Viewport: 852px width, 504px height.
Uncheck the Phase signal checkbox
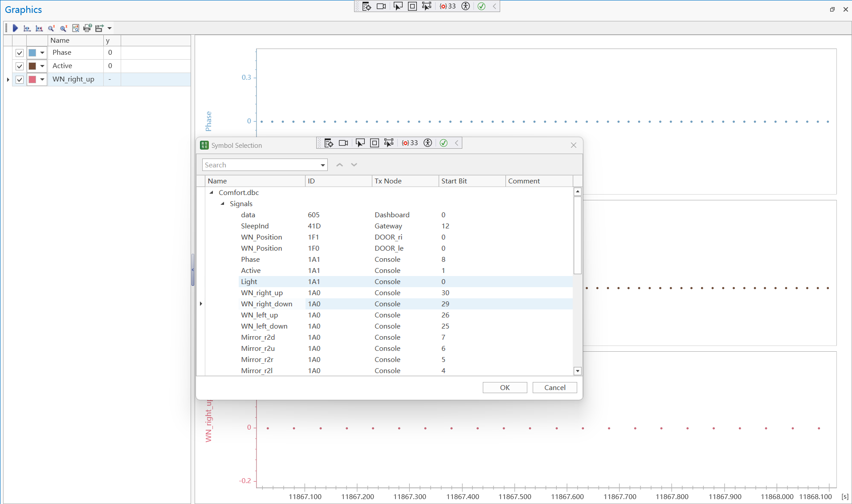click(x=20, y=53)
